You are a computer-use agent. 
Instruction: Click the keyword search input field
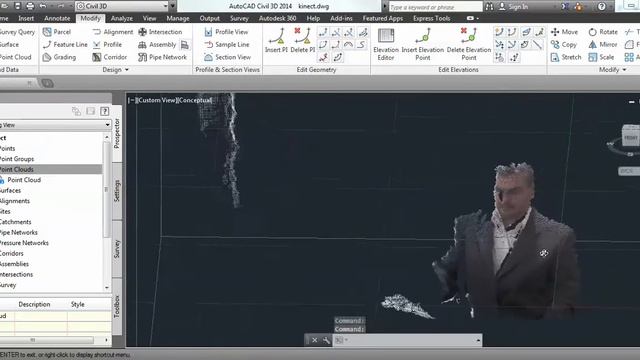tap(435, 7)
